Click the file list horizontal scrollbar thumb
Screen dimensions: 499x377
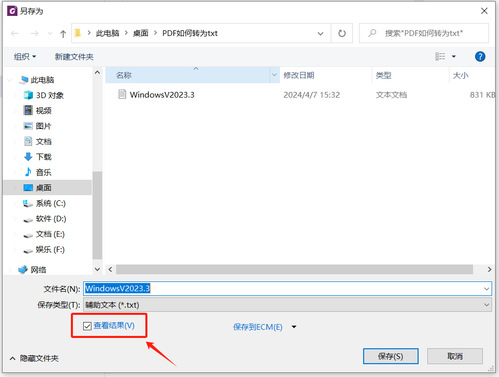point(294,269)
